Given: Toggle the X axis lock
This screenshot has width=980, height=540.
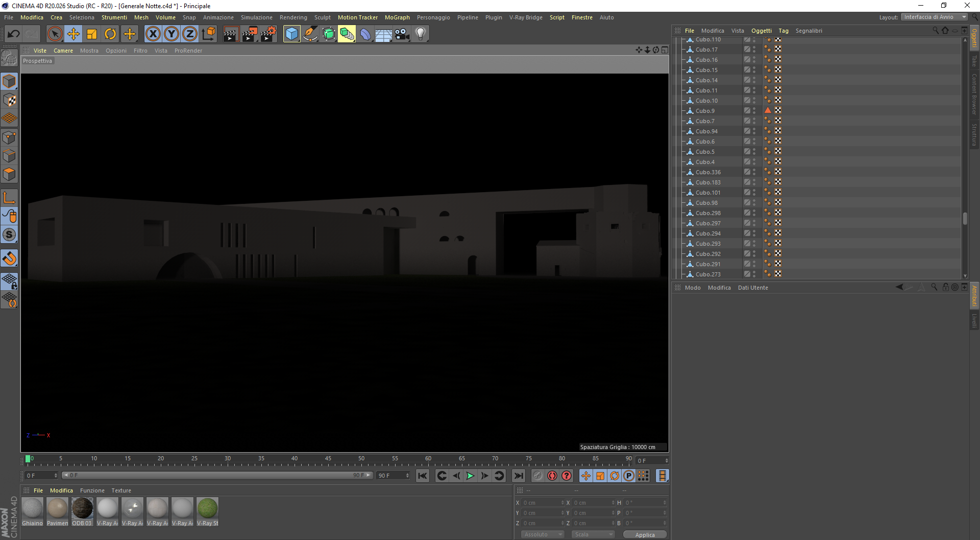Looking at the screenshot, I should (153, 34).
